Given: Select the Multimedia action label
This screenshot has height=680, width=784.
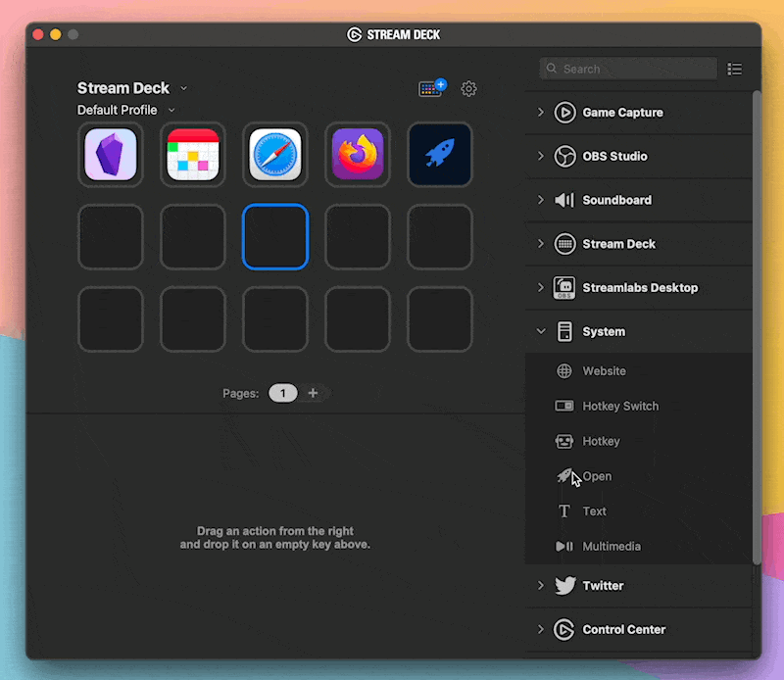Looking at the screenshot, I should (612, 546).
